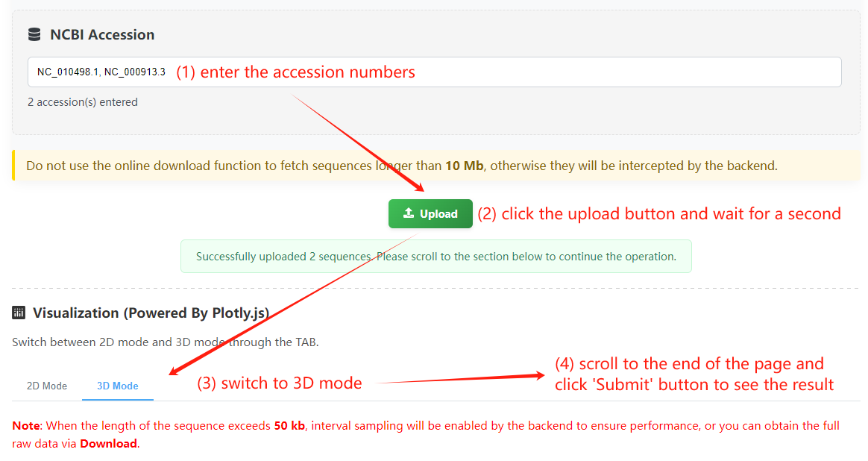
Task: Click the green Upload button
Action: coord(430,214)
